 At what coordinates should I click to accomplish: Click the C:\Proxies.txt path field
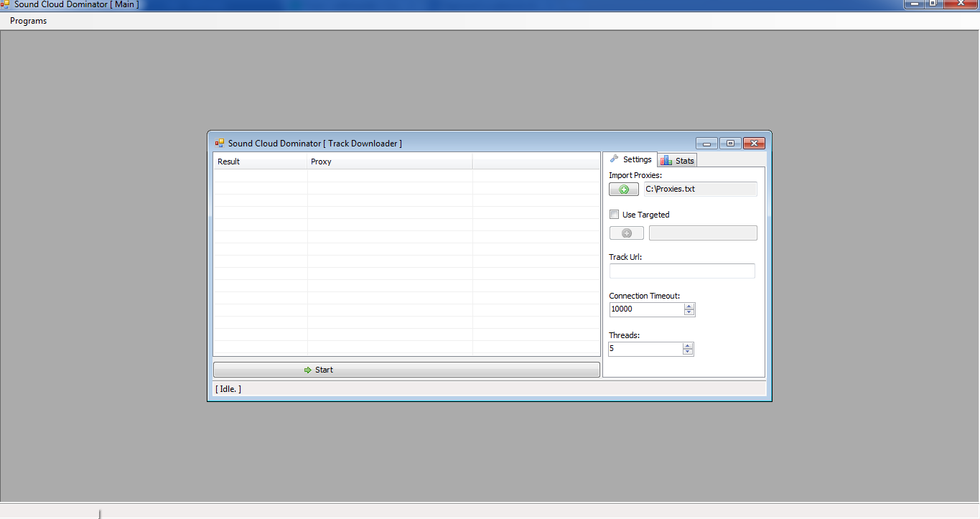click(x=700, y=190)
